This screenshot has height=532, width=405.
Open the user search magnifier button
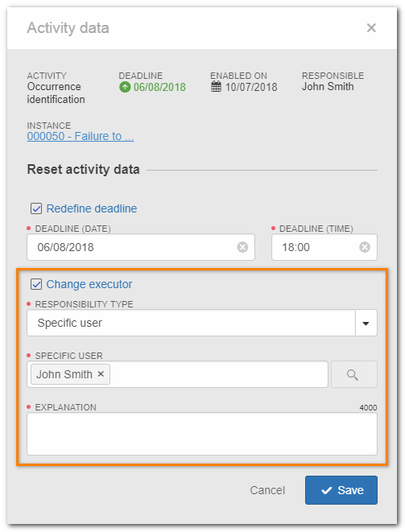354,374
